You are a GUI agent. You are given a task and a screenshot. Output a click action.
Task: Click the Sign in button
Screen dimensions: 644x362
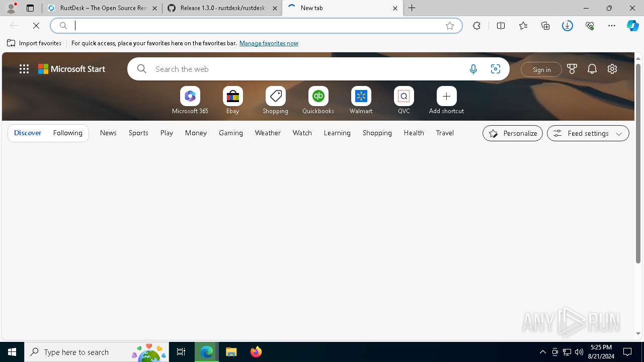coord(541,69)
